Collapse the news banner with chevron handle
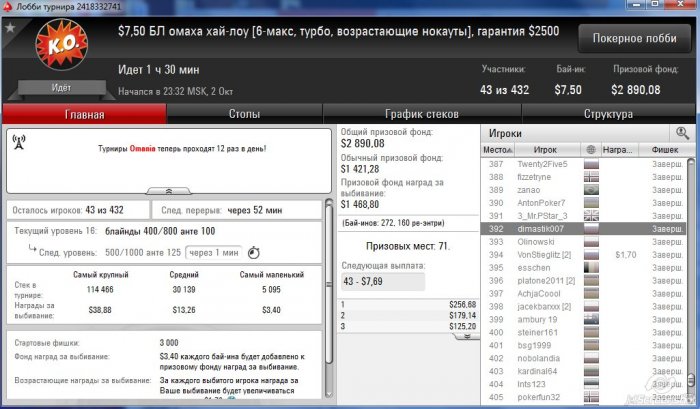Image resolution: width=700 pixels, height=409 pixels. coord(169,191)
